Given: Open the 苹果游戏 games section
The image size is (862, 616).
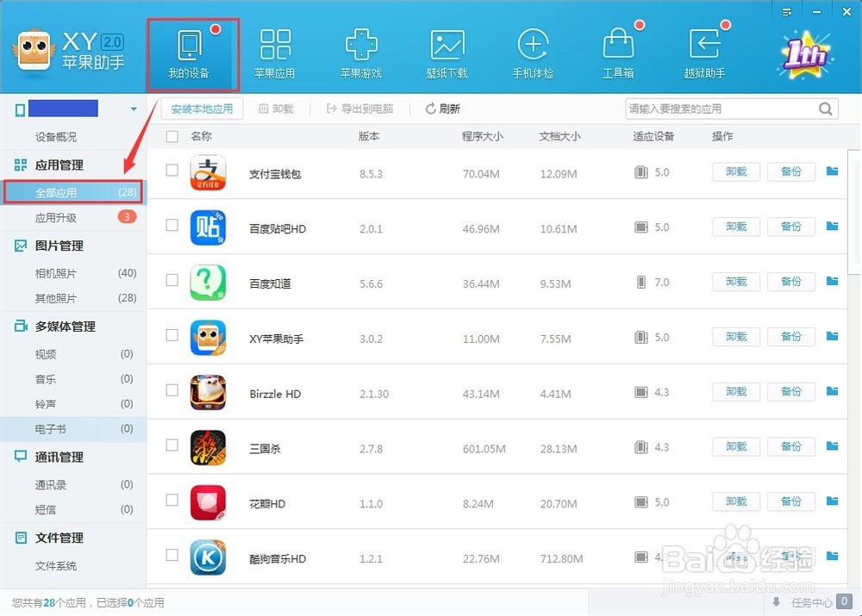Looking at the screenshot, I should tap(360, 55).
